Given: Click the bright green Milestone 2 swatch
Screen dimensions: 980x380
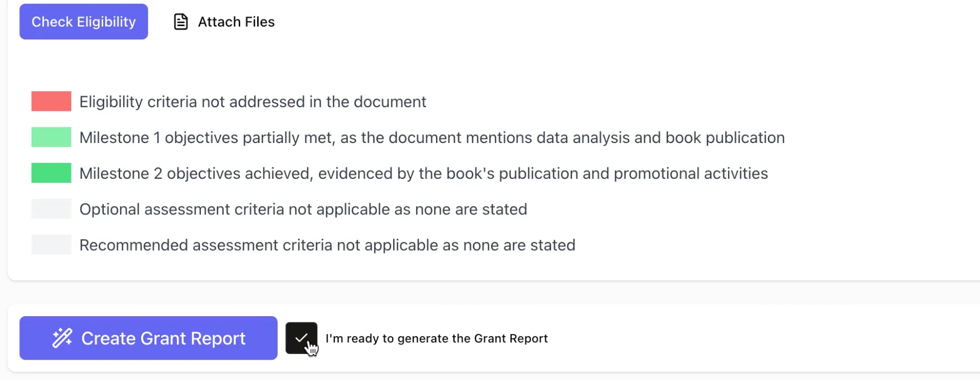Looking at the screenshot, I should click(x=51, y=173).
